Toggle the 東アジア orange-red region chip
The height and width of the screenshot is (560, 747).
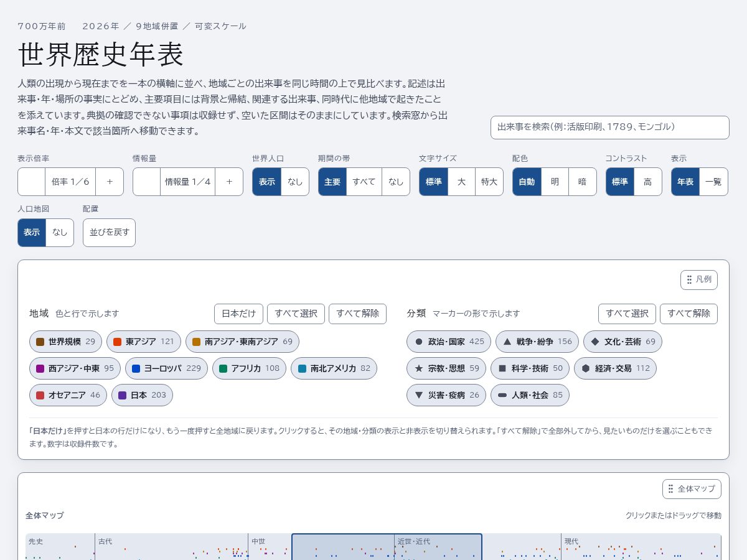[x=144, y=342]
